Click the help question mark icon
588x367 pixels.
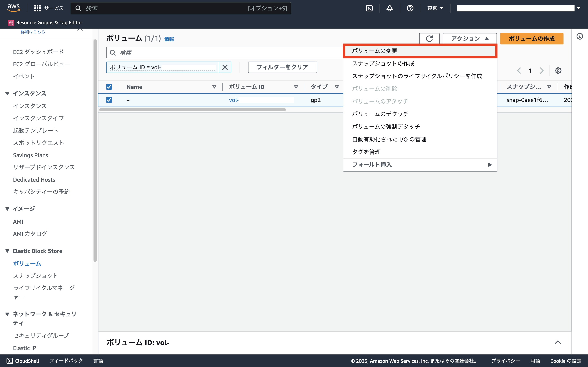[410, 8]
